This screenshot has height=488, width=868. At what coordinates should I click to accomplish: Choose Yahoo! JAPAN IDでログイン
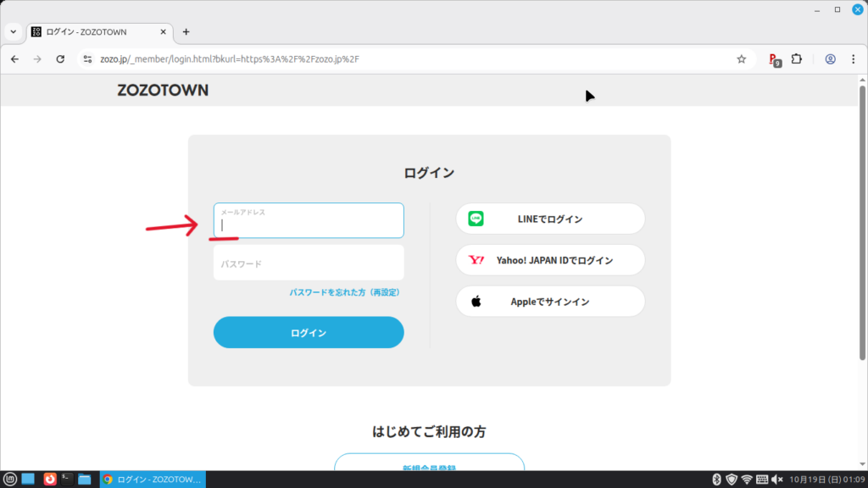click(550, 260)
